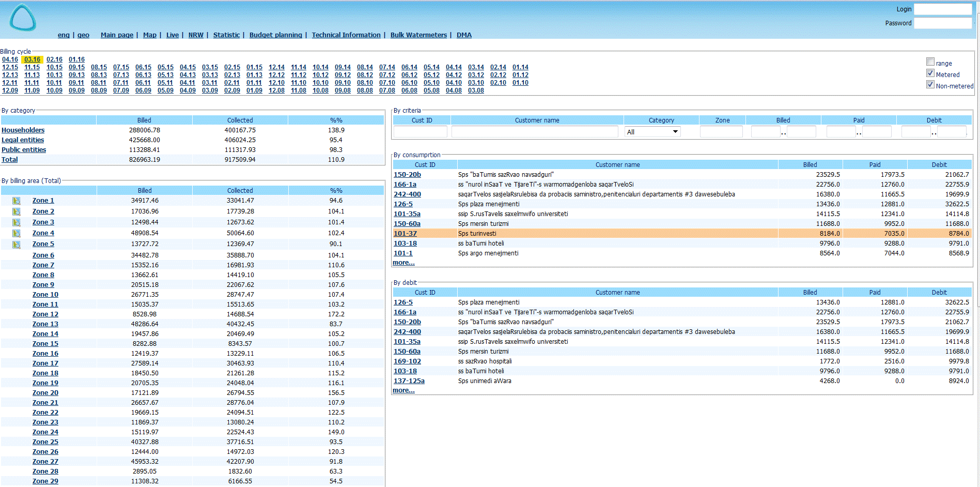This screenshot has width=980, height=487.
Task: Open highlighted customer 101-37
Action: pos(405,234)
